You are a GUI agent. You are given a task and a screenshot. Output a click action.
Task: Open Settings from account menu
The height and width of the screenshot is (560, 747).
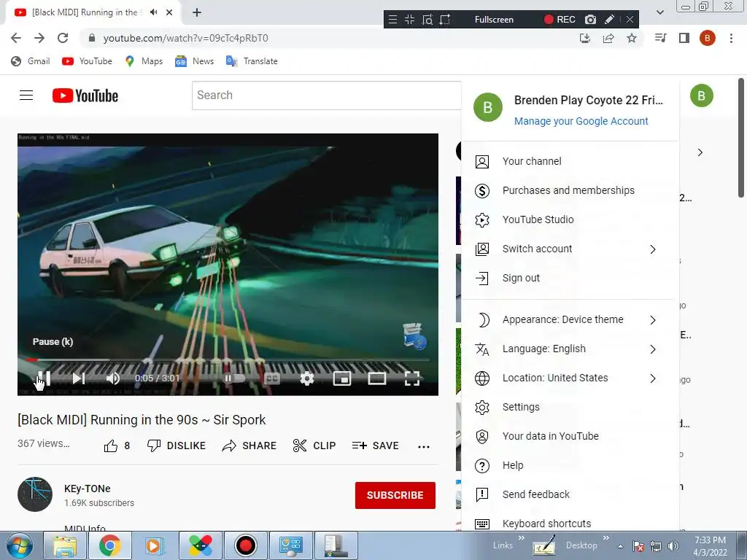(x=570, y=407)
